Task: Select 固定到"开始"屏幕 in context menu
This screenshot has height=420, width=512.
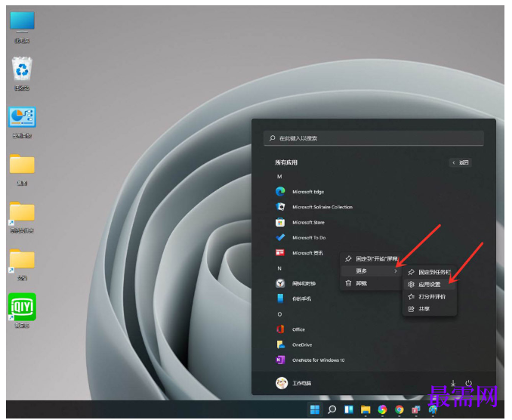Action: click(x=372, y=258)
